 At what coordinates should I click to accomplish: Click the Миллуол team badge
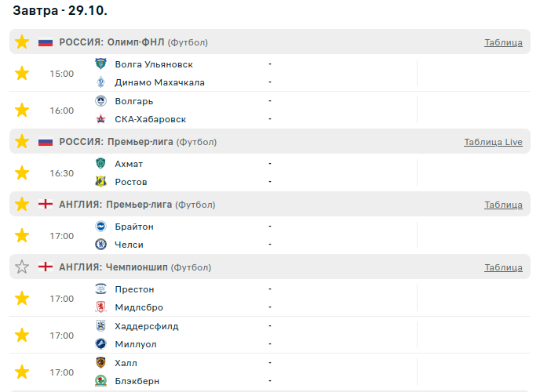click(100, 344)
